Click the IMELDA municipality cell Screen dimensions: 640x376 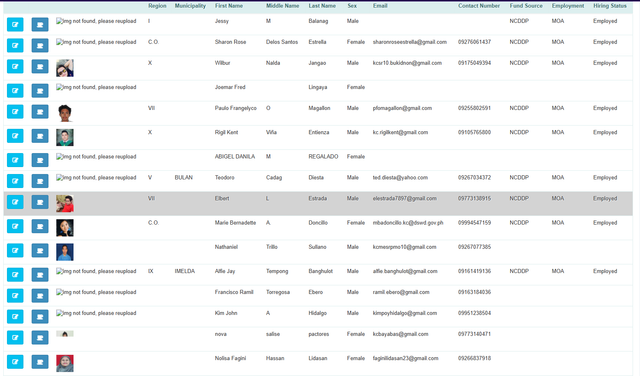(185, 271)
